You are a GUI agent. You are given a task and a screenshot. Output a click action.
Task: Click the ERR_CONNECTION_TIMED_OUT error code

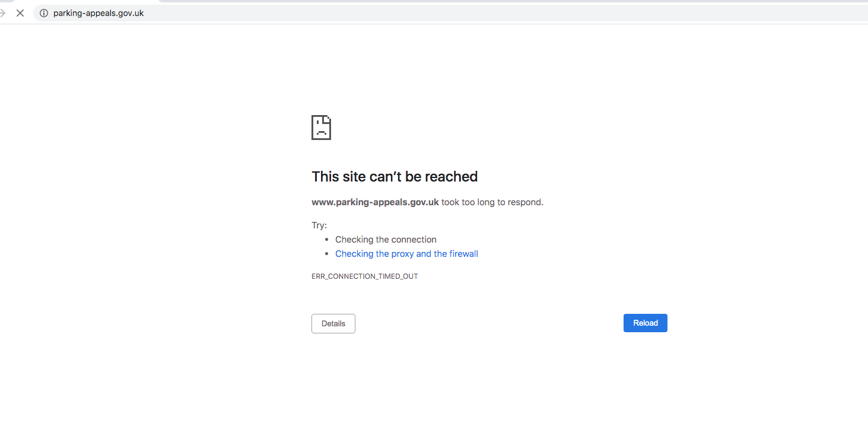tap(364, 276)
